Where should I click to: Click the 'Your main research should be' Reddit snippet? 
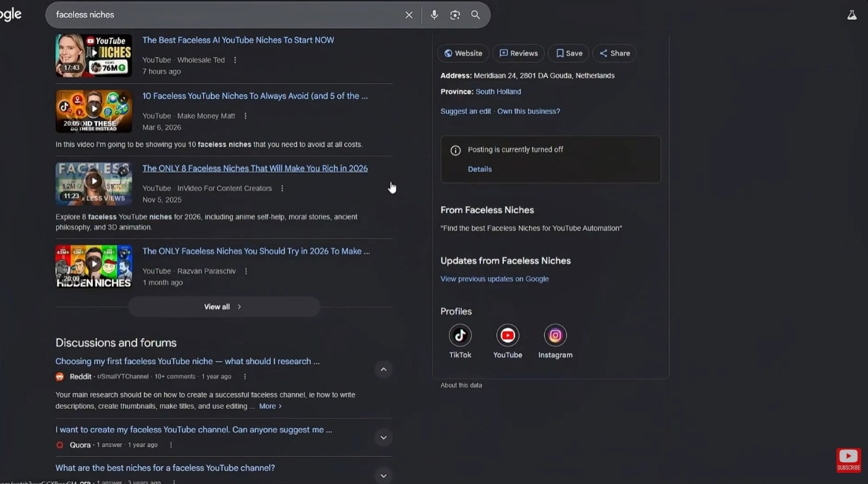tap(205, 401)
